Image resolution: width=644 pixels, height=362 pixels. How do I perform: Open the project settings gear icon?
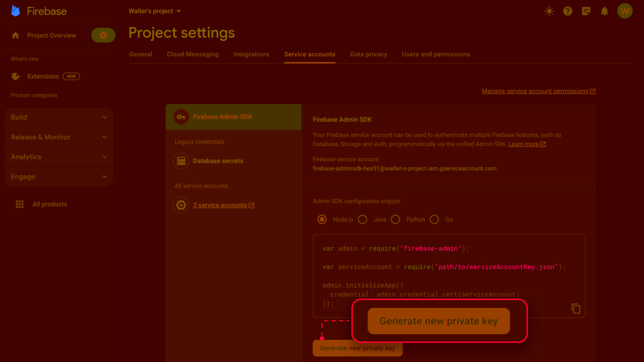coord(103,35)
